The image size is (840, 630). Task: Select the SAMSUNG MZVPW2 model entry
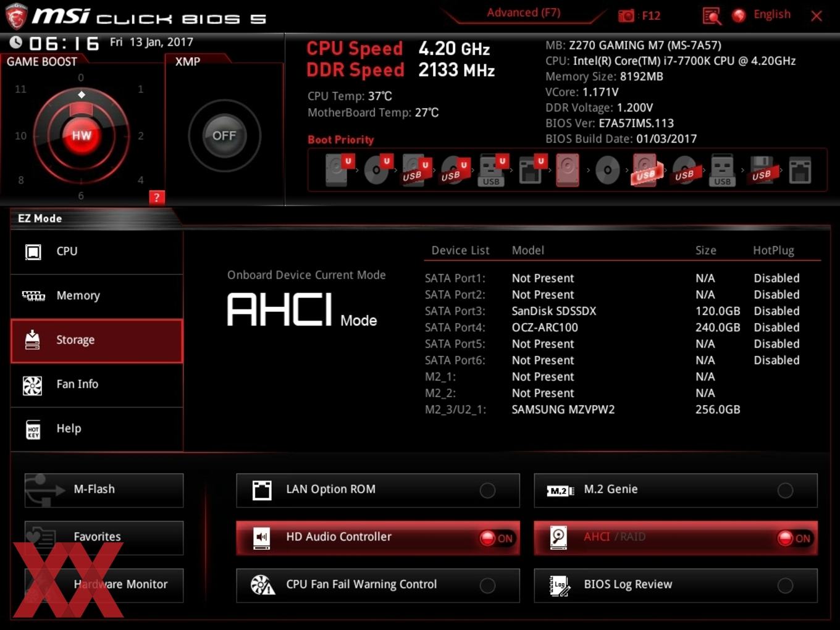[563, 409]
